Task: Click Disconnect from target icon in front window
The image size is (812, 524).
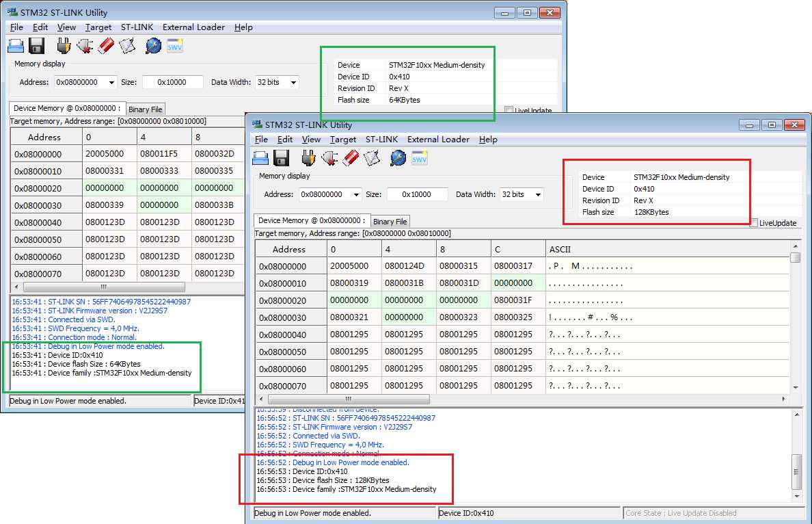Action: pos(329,158)
